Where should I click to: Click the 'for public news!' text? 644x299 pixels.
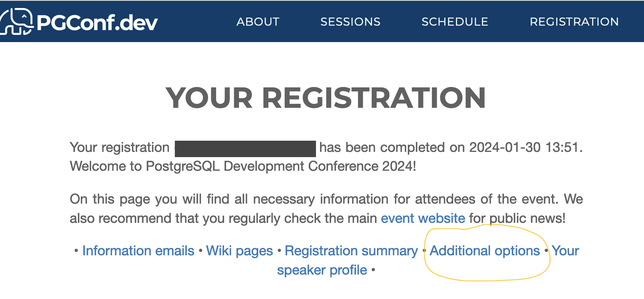517,218
